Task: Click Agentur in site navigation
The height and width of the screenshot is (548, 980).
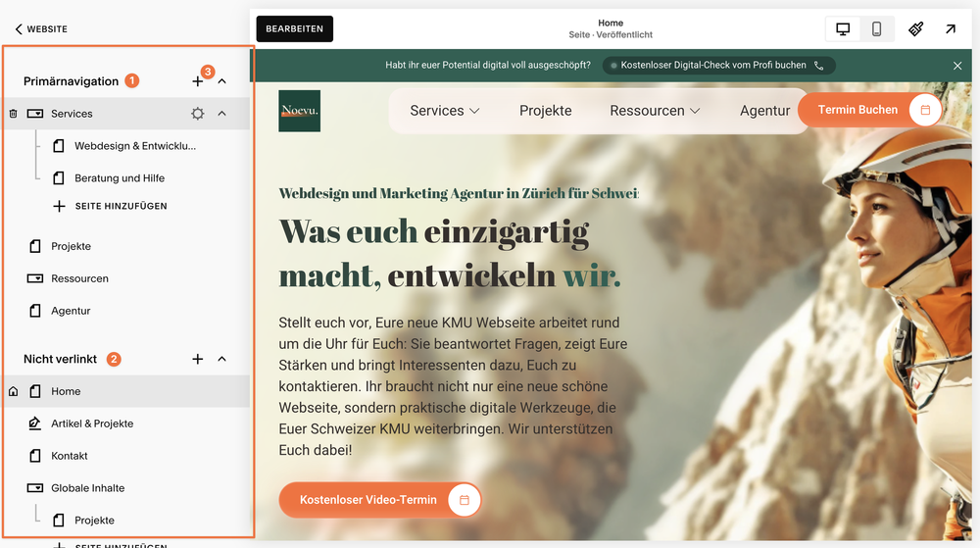Action: click(x=765, y=111)
